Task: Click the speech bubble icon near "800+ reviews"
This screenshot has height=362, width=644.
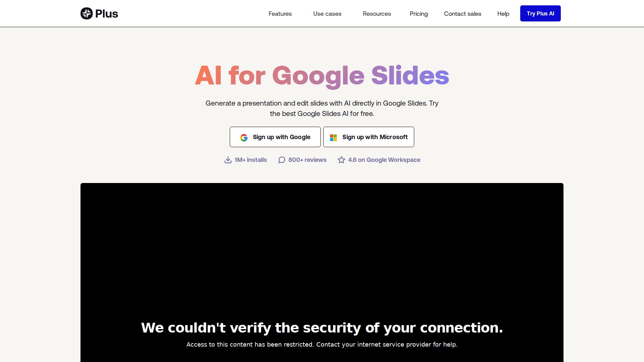Action: (x=281, y=160)
